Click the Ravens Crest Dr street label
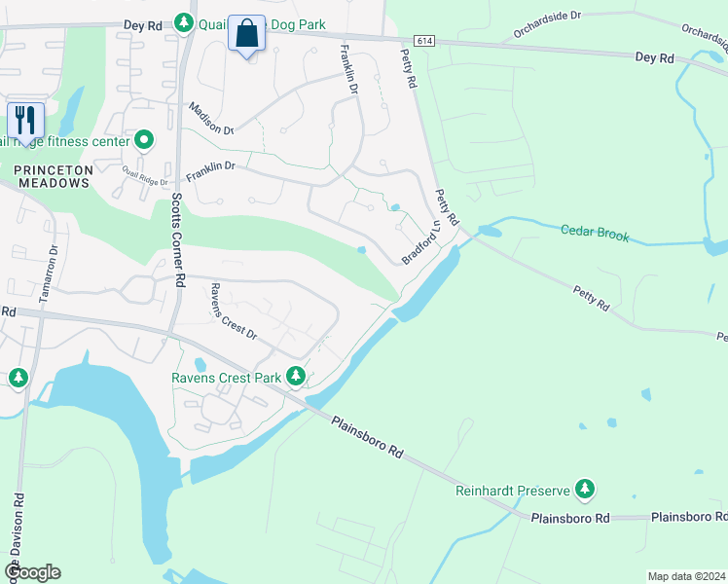The width and height of the screenshot is (728, 584). click(234, 311)
